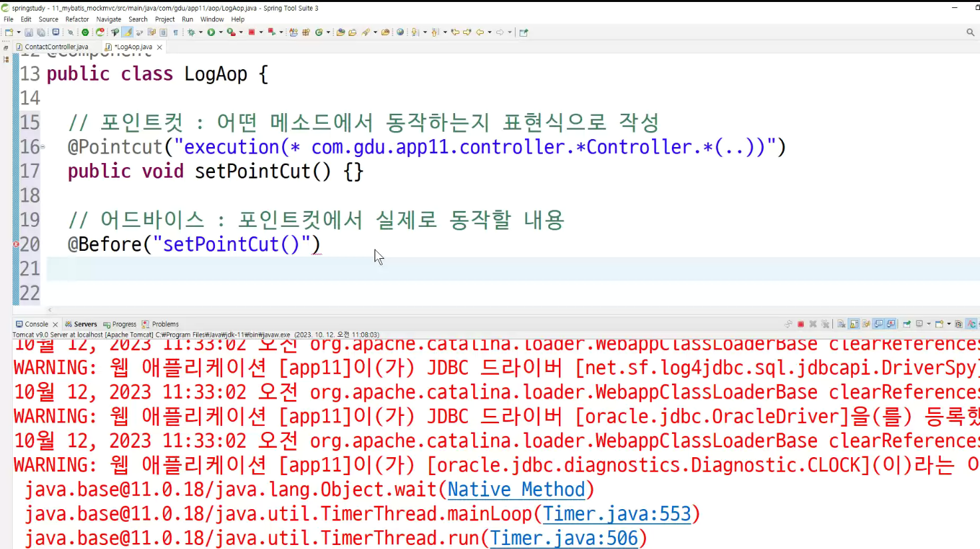Open the Timer.java:553 stack trace link
Viewport: 980px width, 549px height.
[617, 514]
